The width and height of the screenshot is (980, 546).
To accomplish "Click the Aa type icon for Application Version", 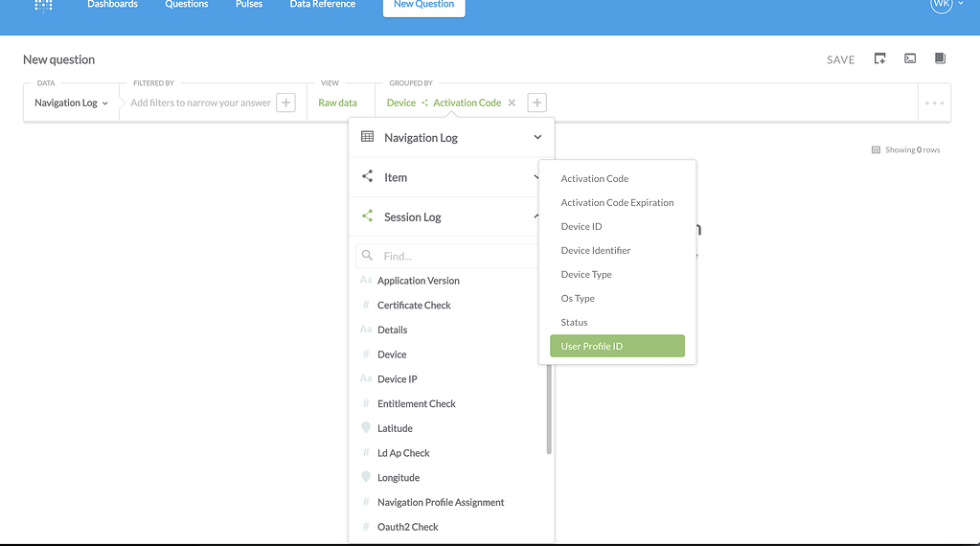I will pos(366,281).
